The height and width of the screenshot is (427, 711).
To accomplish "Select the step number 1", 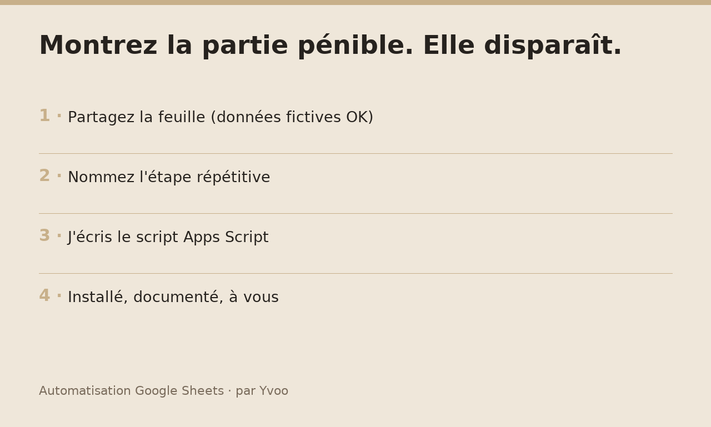I will tap(44, 116).
